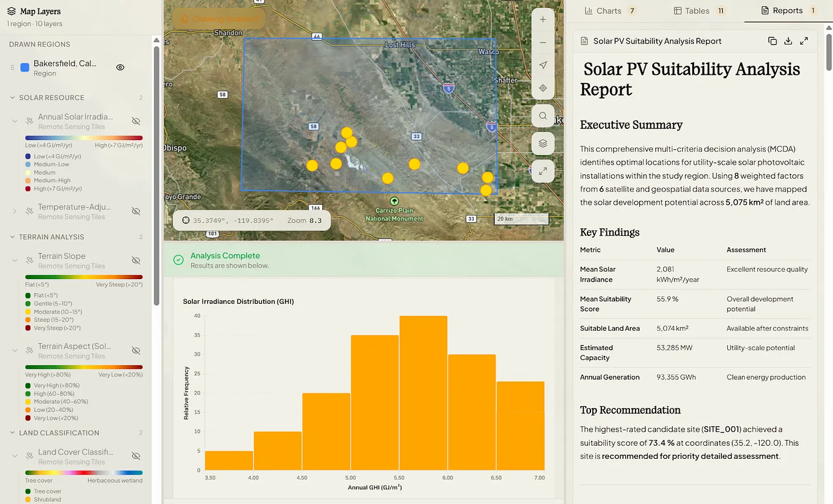Switch to the Charts tab
This screenshot has height=504, width=833.
(x=609, y=10)
